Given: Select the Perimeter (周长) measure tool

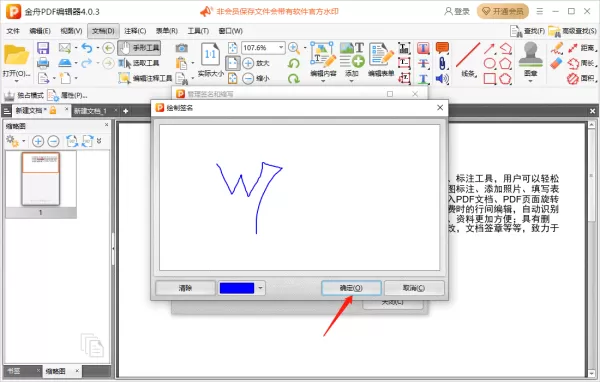Looking at the screenshot, I should point(582,63).
